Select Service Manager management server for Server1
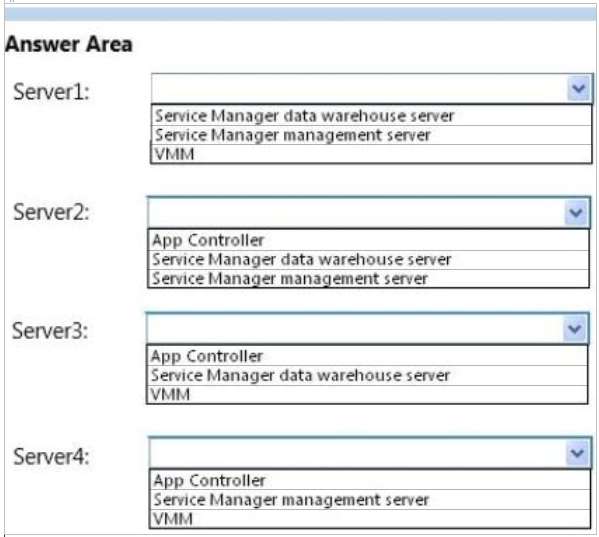This screenshot has height=537, width=599. click(371, 135)
